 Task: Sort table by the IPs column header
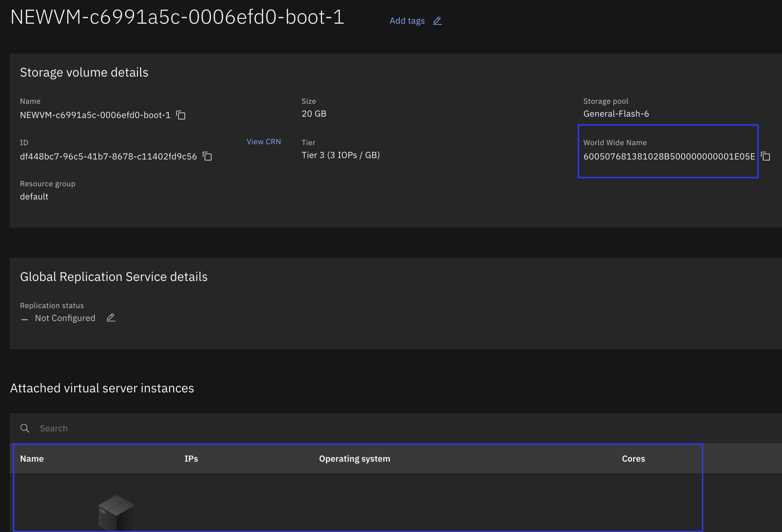coord(191,459)
